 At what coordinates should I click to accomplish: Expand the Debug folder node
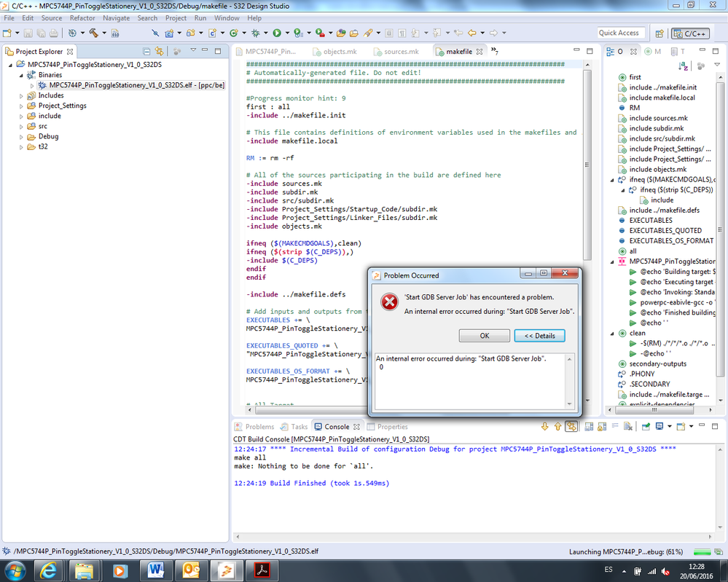click(21, 136)
